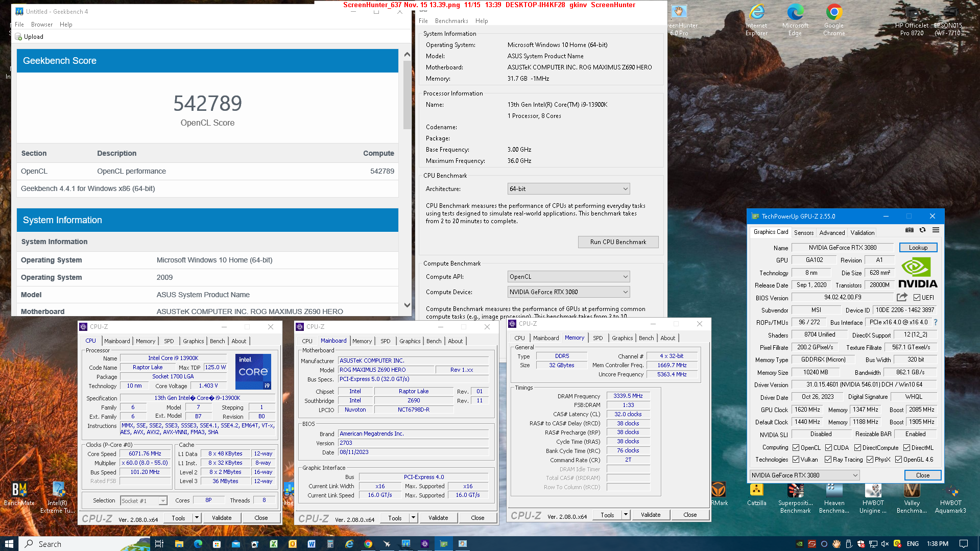Open the GPU selection dropdown in GPU-Z
980x551 pixels.
tap(804, 475)
